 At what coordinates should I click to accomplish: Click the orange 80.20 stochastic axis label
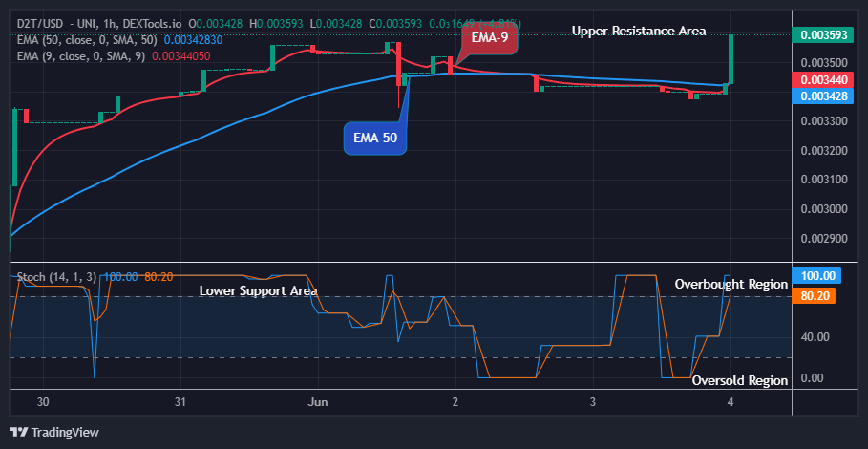814,295
